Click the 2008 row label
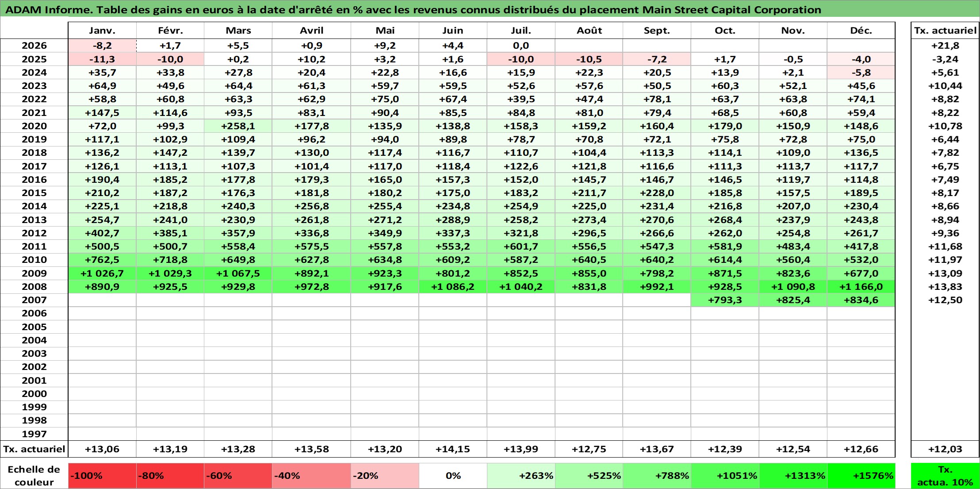Viewport: 980px width, 489px height. (34, 286)
